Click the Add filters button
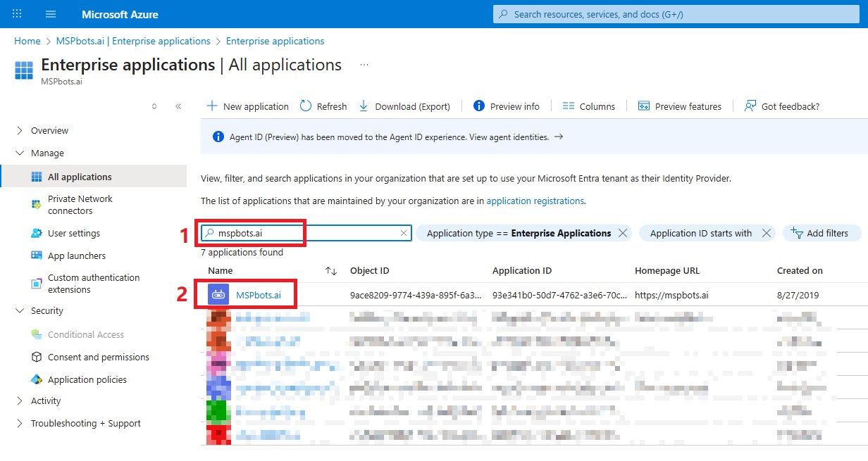 click(x=821, y=233)
